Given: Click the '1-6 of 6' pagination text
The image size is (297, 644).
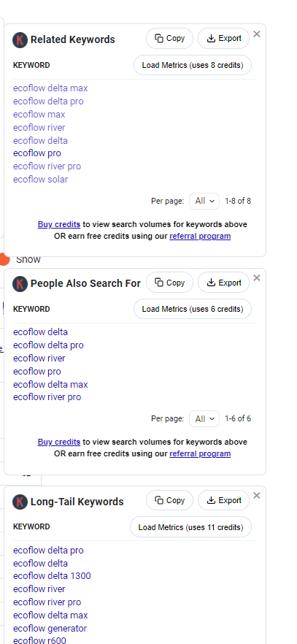Looking at the screenshot, I should (x=238, y=418).
